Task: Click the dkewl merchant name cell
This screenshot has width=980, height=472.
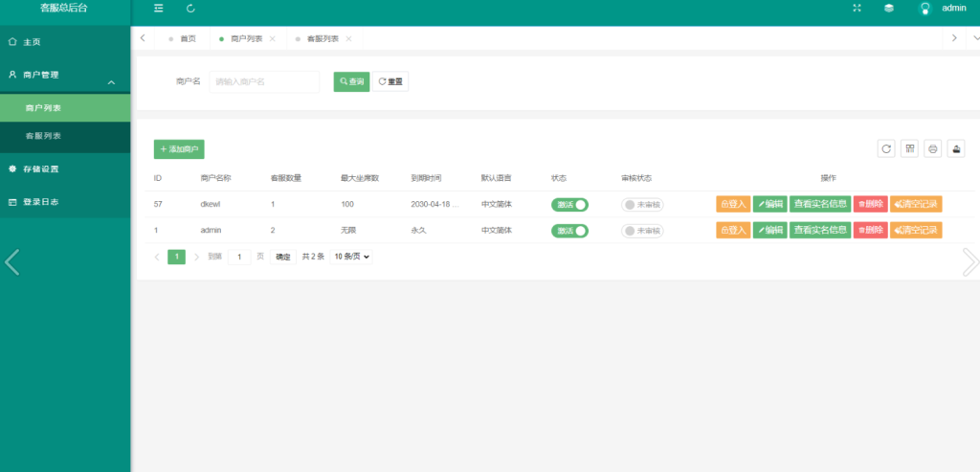Action: coord(212,205)
